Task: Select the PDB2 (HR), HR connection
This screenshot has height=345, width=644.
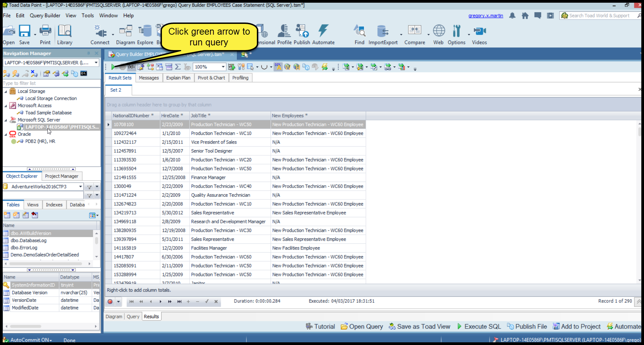Action: point(40,142)
